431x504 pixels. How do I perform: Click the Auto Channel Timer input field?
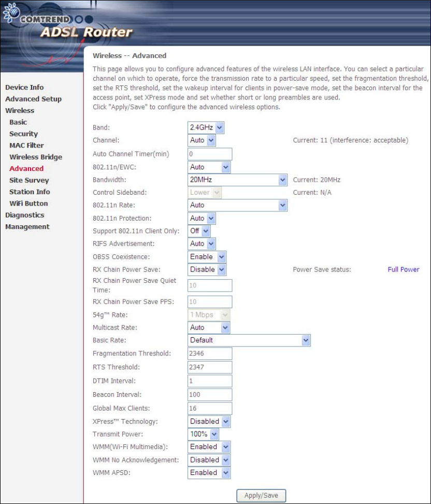(x=210, y=154)
